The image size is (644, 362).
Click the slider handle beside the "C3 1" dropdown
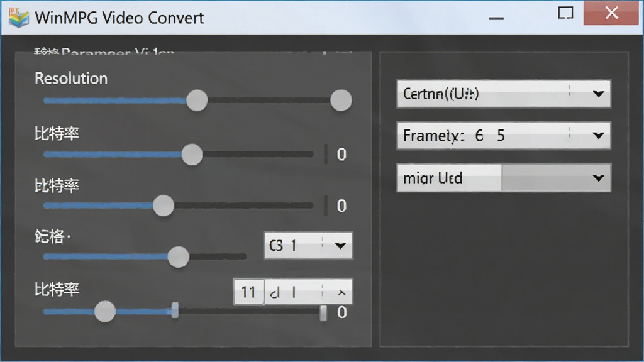[178, 257]
